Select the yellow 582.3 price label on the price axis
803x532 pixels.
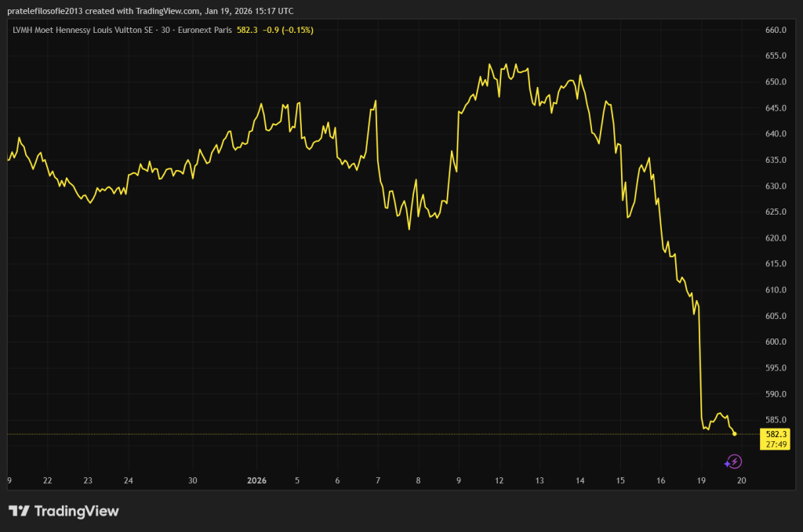point(776,434)
